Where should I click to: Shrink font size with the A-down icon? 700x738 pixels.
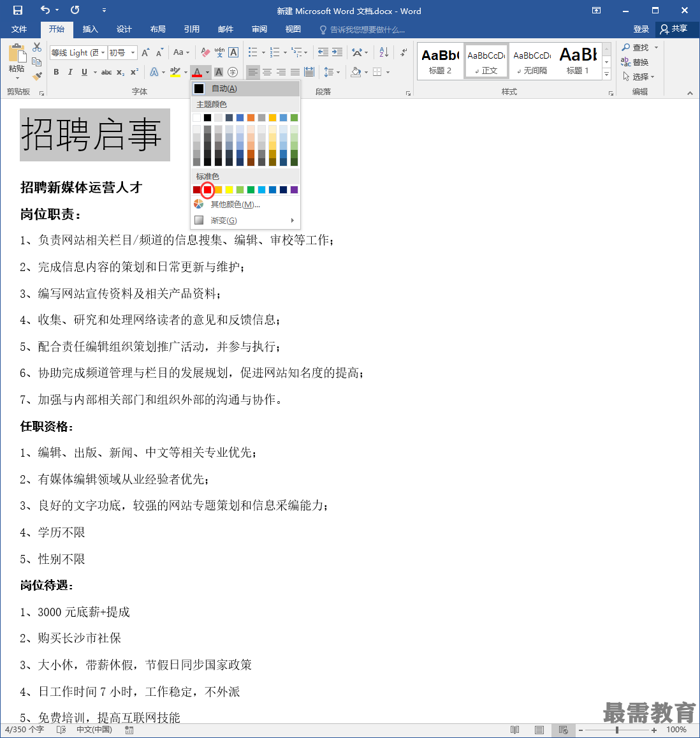[159, 52]
